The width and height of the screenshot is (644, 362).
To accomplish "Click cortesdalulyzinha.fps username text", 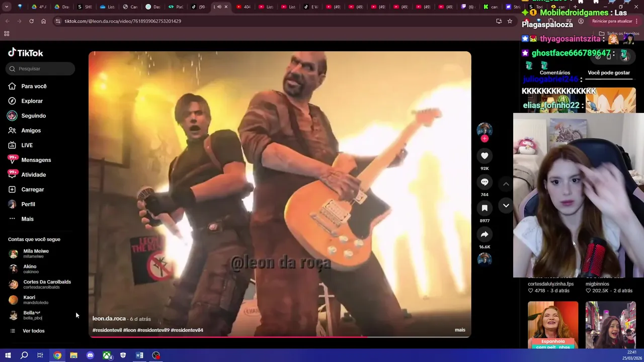I will [x=550, y=284].
